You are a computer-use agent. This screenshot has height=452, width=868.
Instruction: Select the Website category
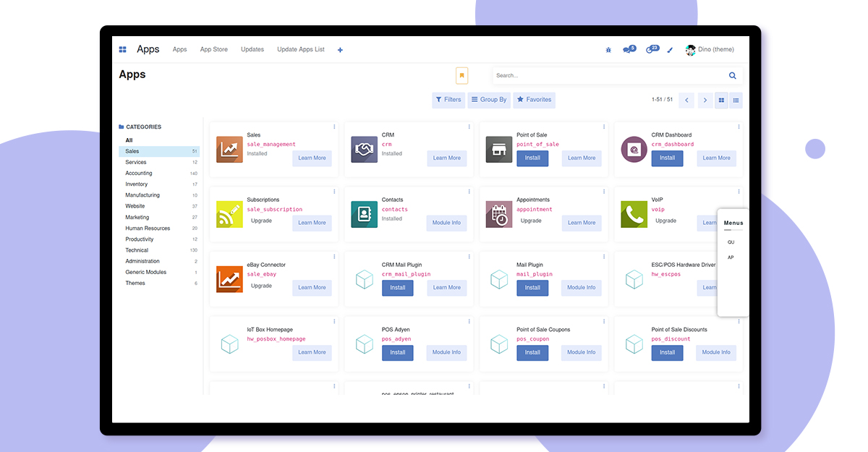159,206
